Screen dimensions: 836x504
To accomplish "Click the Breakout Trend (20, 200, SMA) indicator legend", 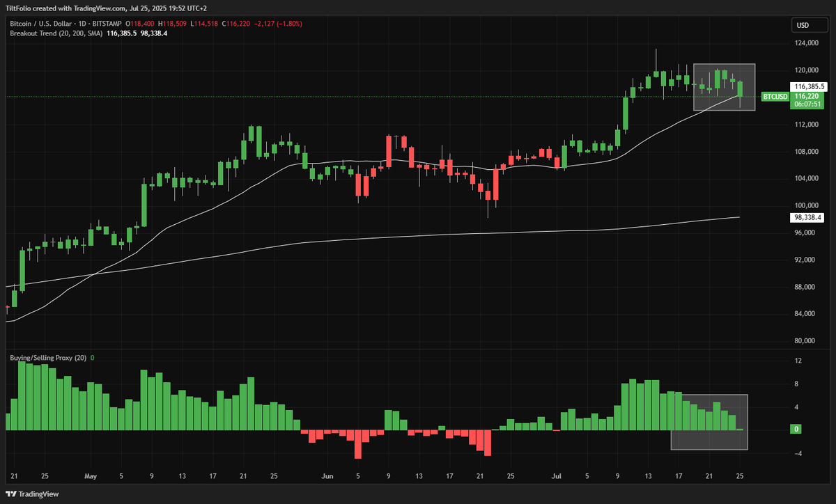I will (55, 33).
